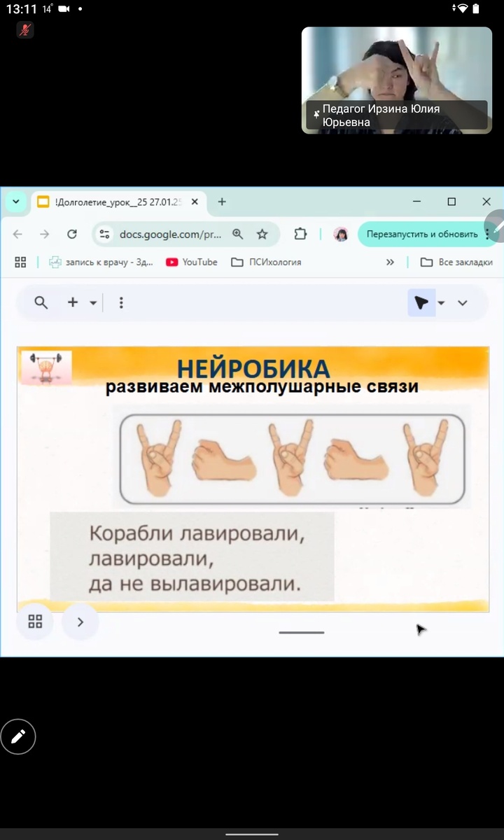Viewport: 504px width, 840px height.
Task: Click the brain barbell image on slide
Action: point(46,367)
